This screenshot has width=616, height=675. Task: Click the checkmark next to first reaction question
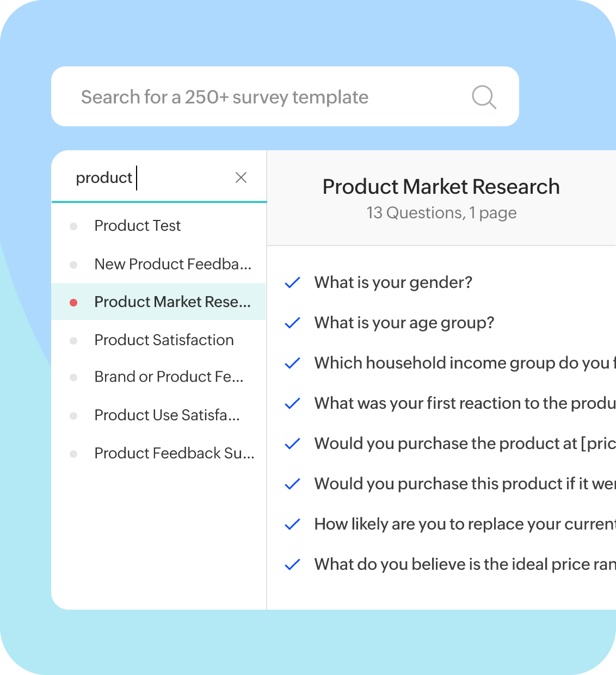click(293, 403)
